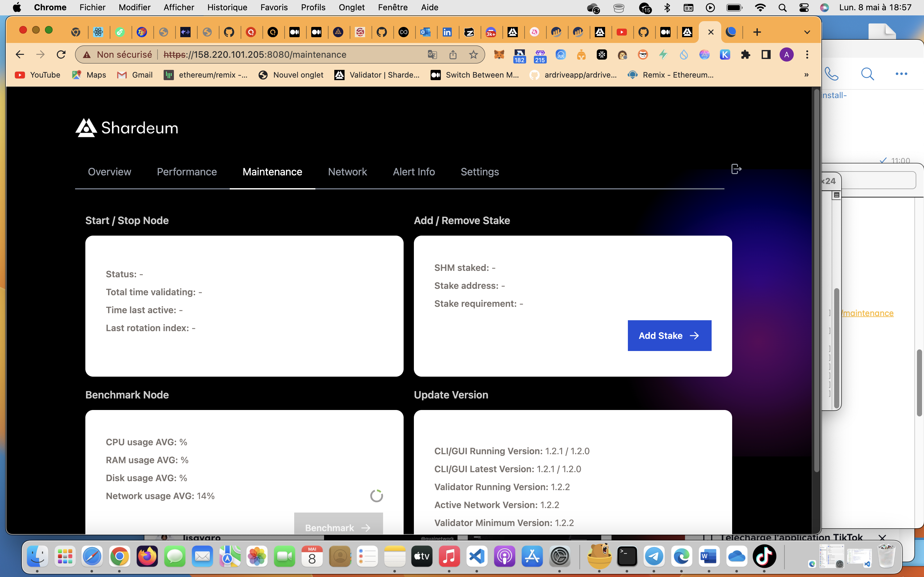
Task: Click the Add Stake button
Action: pos(669,335)
